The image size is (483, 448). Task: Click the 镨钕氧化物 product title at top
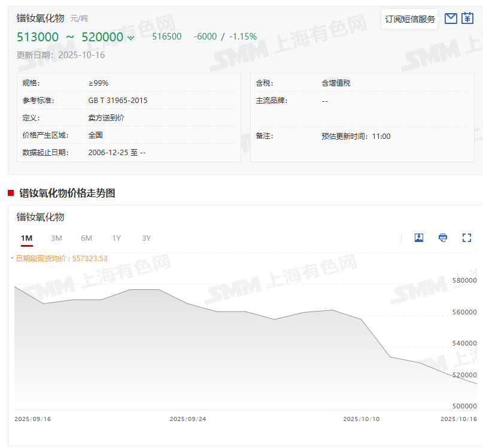click(40, 18)
